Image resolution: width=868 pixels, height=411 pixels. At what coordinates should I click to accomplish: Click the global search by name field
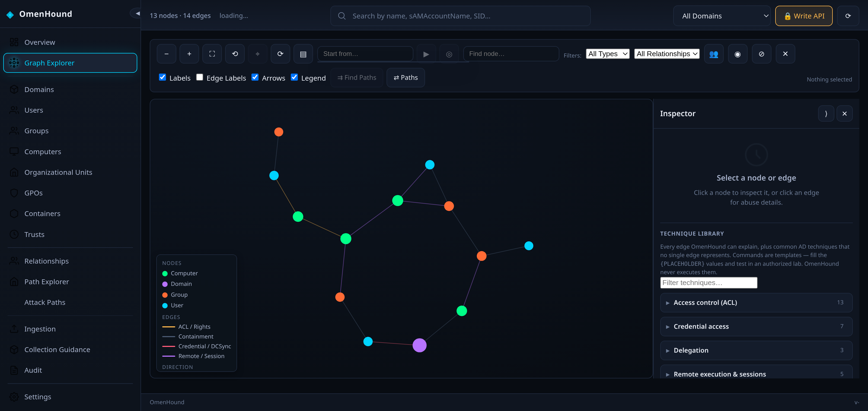click(460, 16)
